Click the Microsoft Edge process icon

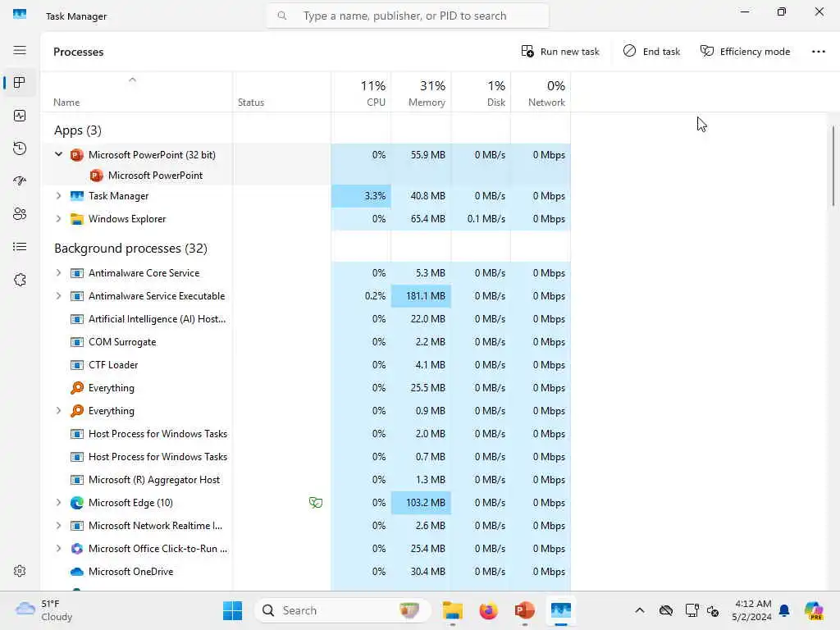[x=77, y=503]
